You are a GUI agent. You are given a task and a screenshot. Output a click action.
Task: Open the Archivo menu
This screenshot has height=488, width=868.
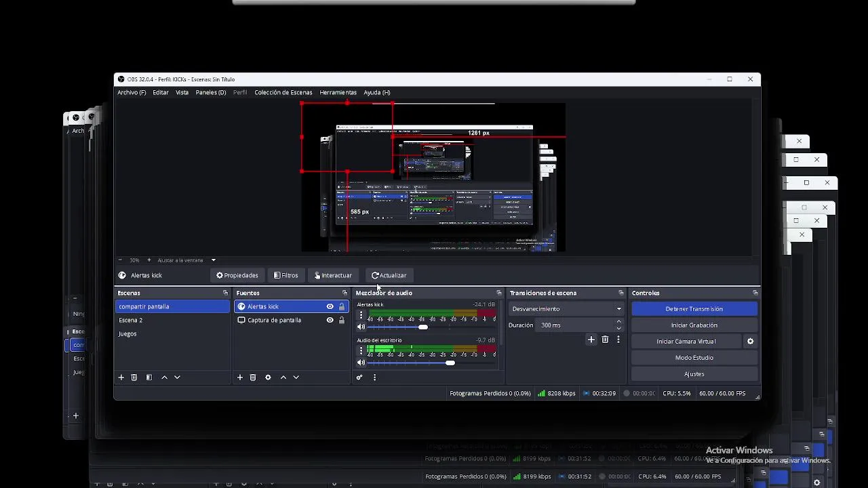click(x=132, y=92)
